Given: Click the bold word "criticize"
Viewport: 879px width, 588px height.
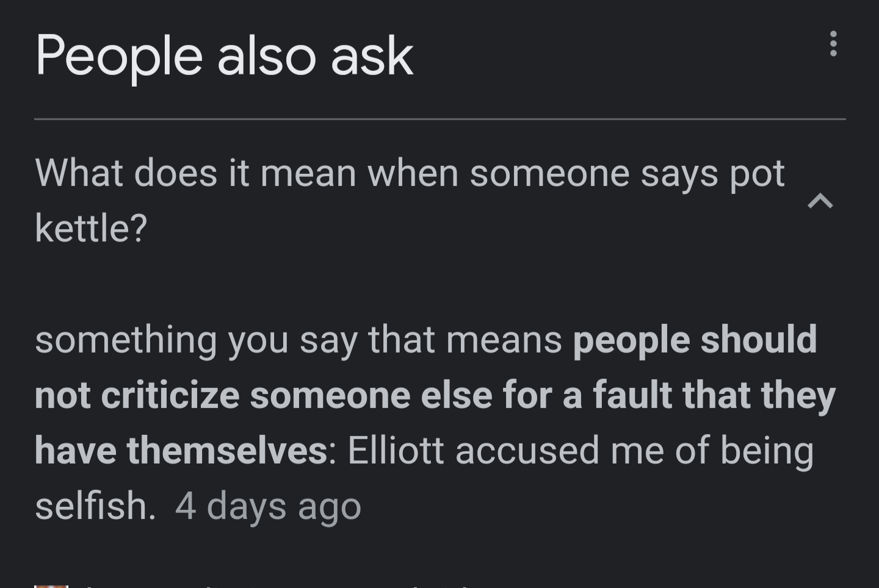Looking at the screenshot, I should pyautogui.click(x=170, y=395).
